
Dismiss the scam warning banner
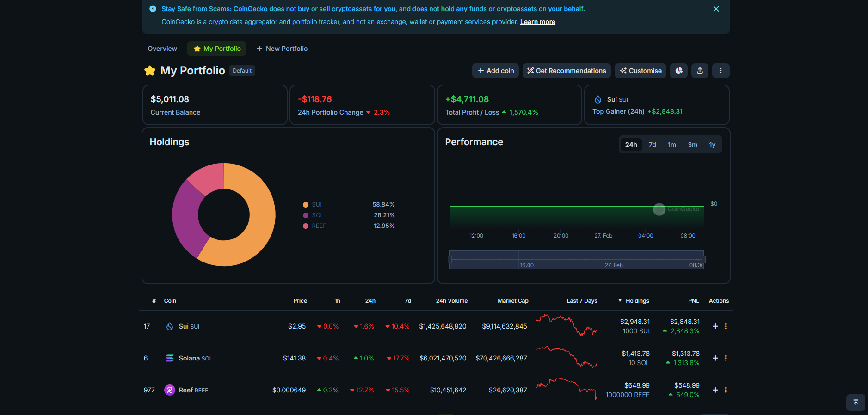tap(716, 9)
